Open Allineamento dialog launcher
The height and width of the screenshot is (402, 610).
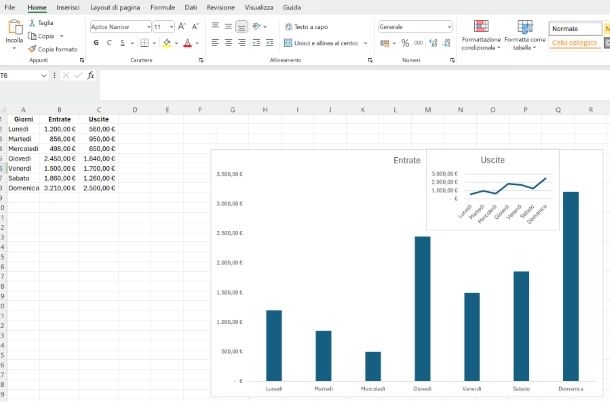(370, 60)
